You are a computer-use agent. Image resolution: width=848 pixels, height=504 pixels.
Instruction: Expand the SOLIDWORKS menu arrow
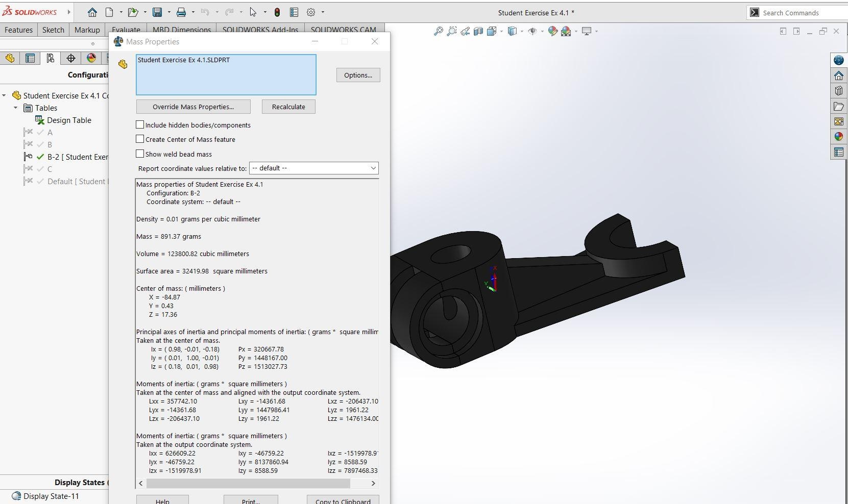pyautogui.click(x=69, y=12)
